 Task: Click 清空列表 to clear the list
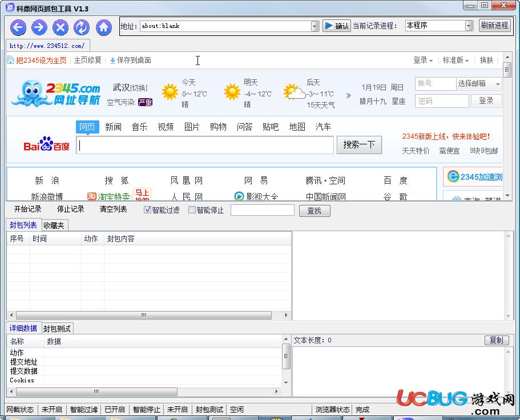click(x=114, y=209)
